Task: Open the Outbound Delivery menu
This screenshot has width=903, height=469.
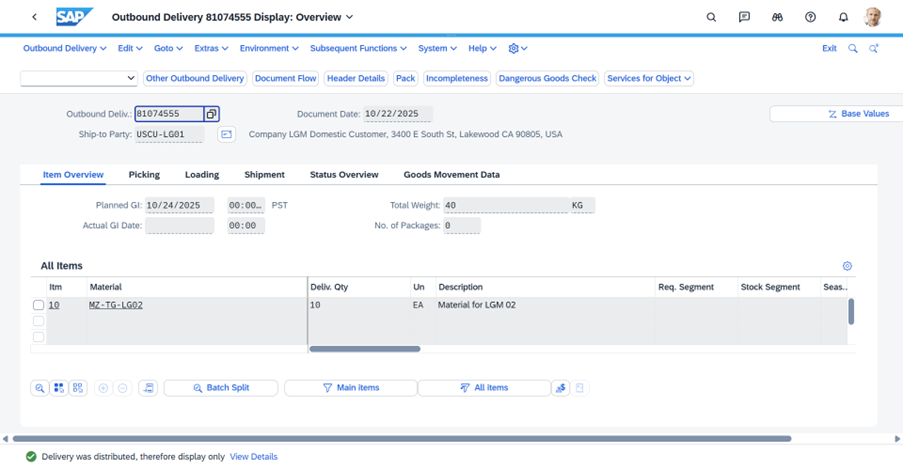Action: point(64,48)
